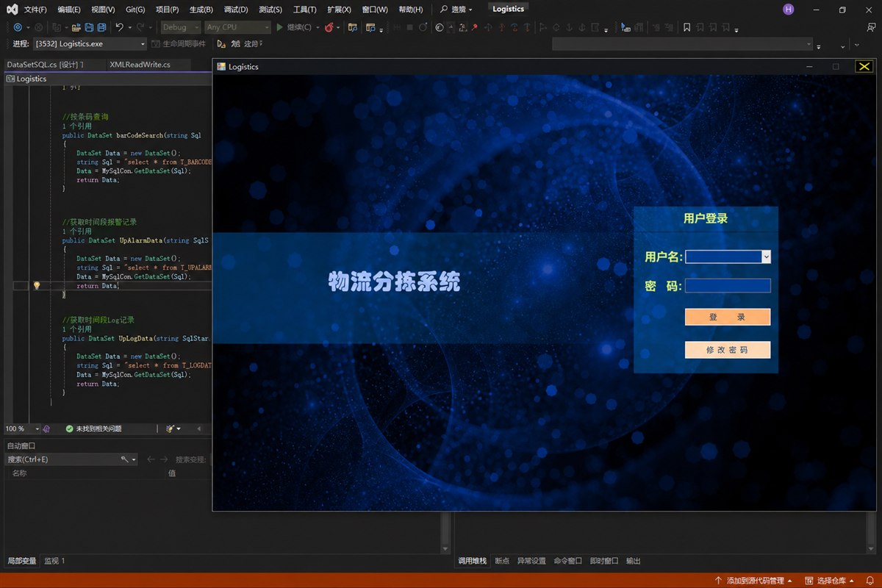Switch to the 监视 1 tab
The image size is (882, 588).
[x=54, y=561]
